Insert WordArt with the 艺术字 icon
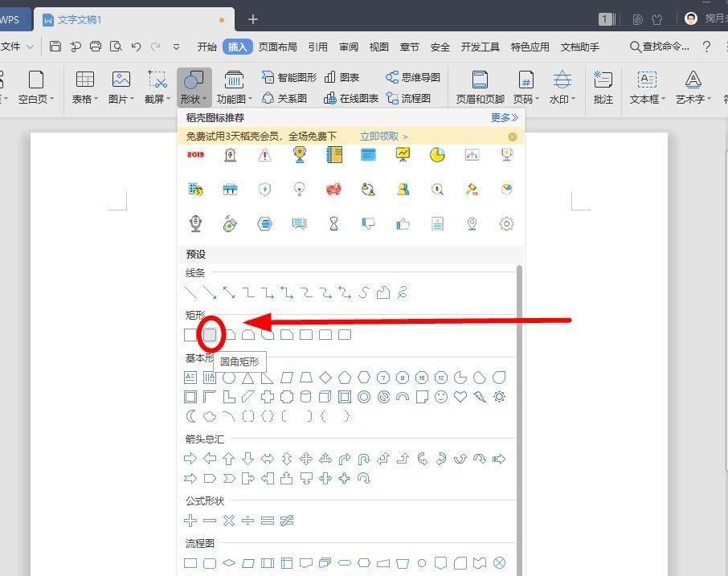728x576 pixels. pos(692,84)
